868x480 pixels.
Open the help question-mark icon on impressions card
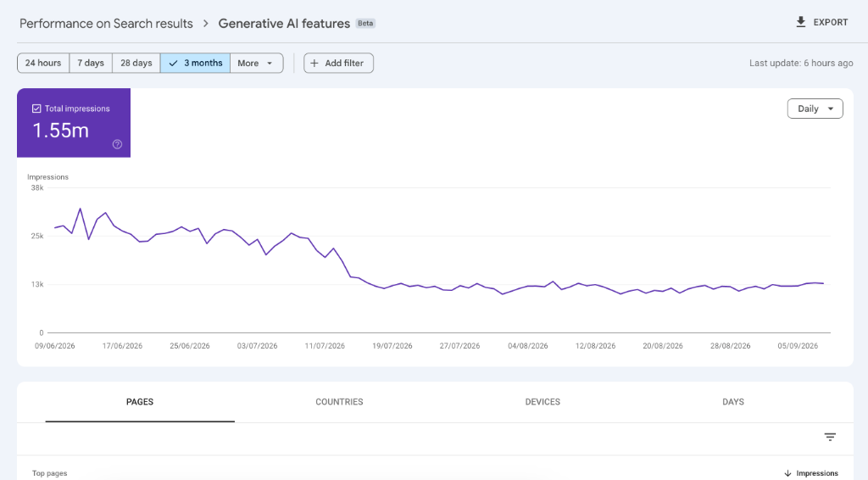(117, 144)
